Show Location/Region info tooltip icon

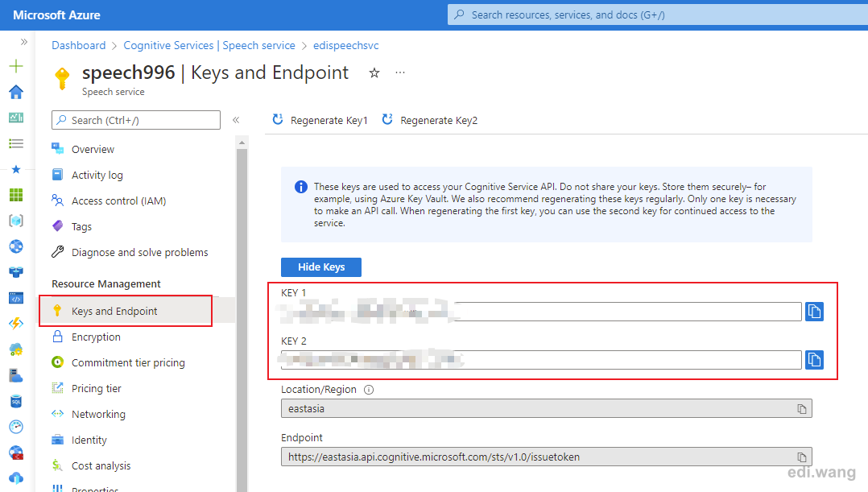point(369,390)
